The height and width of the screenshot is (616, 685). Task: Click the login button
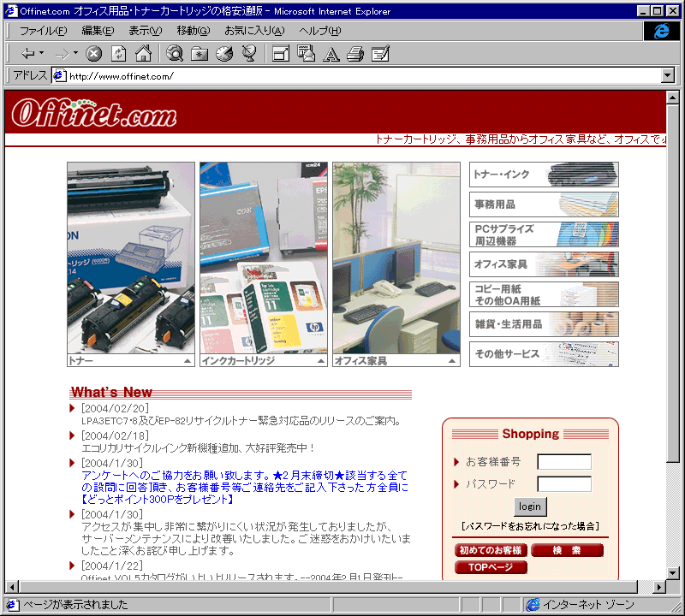[530, 506]
